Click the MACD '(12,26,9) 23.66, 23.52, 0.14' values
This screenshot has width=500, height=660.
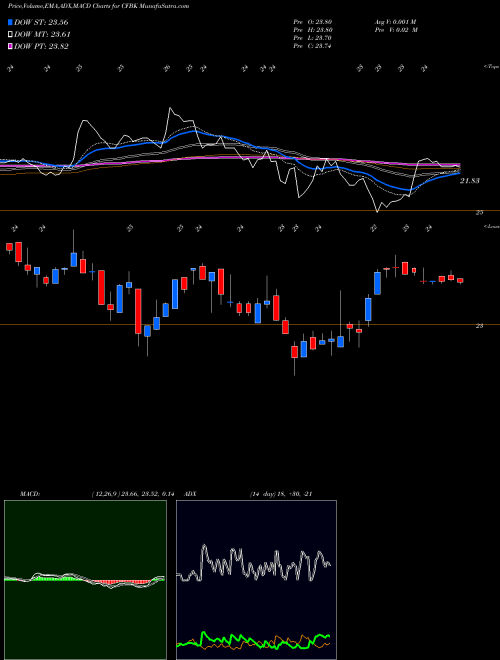(x=133, y=494)
